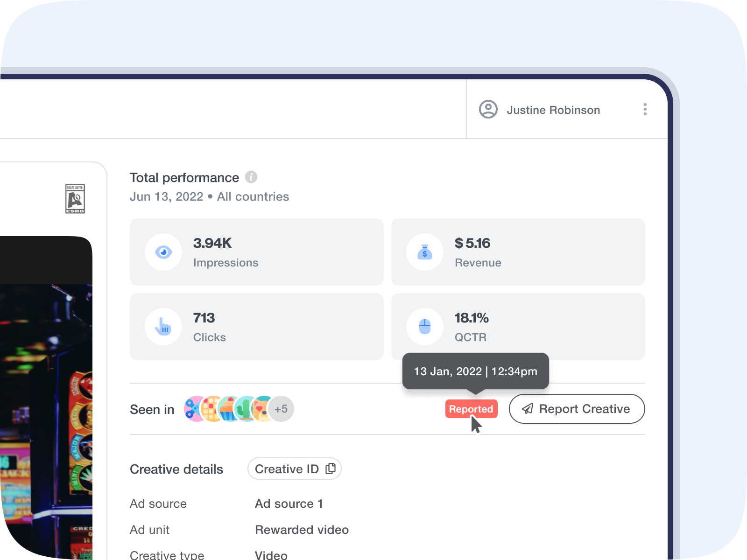Image resolution: width=747 pixels, height=560 pixels.
Task: Click the Impressions eye icon
Action: click(163, 252)
